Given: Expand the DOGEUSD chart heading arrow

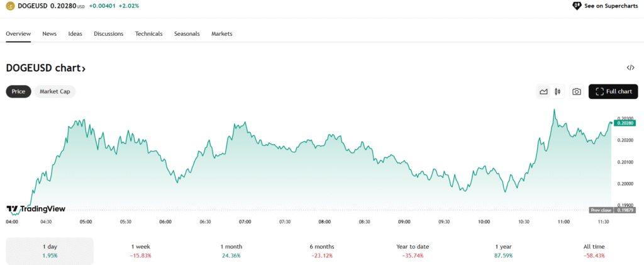Looking at the screenshot, I should (x=83, y=68).
